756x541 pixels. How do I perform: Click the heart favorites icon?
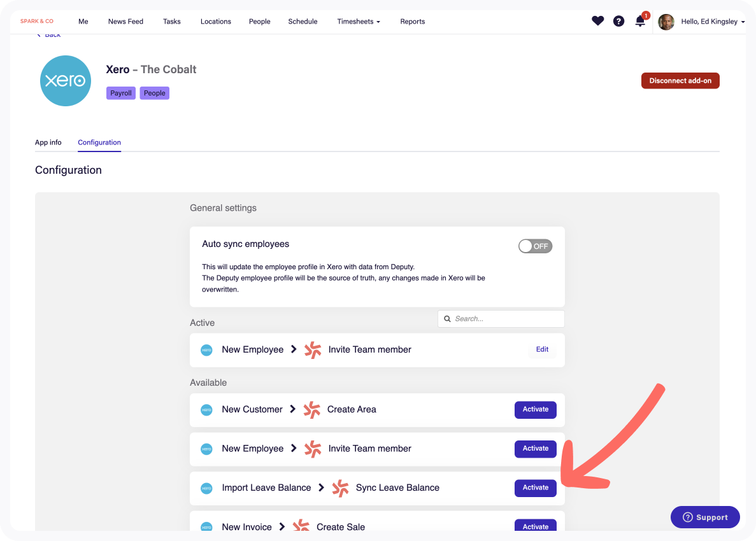[x=597, y=21]
